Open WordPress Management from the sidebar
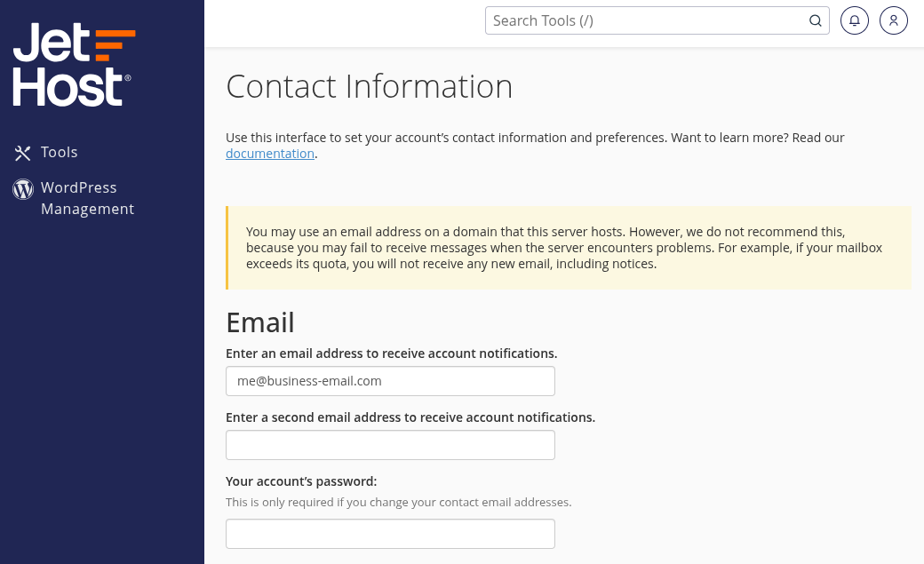 pyautogui.click(x=87, y=198)
